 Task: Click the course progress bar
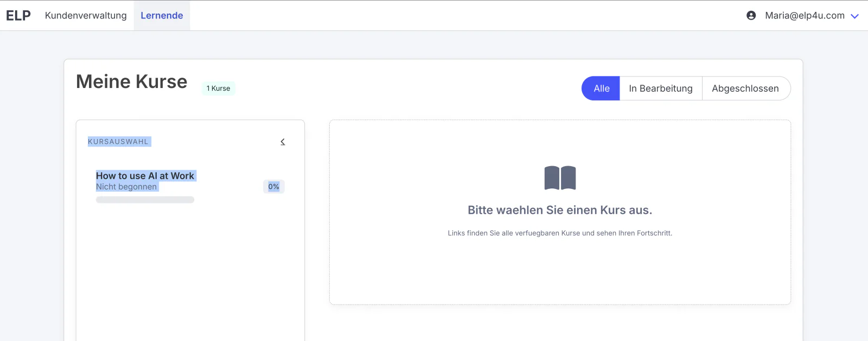pos(145,200)
